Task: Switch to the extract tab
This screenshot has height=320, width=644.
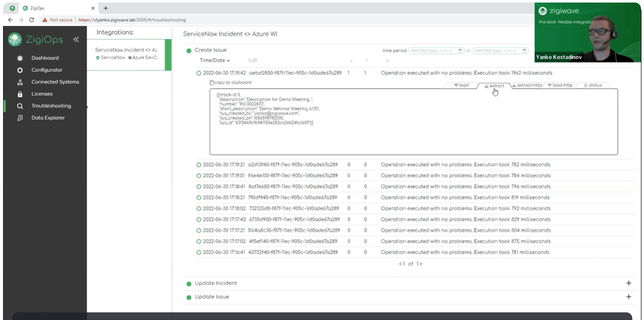Action: [x=494, y=85]
